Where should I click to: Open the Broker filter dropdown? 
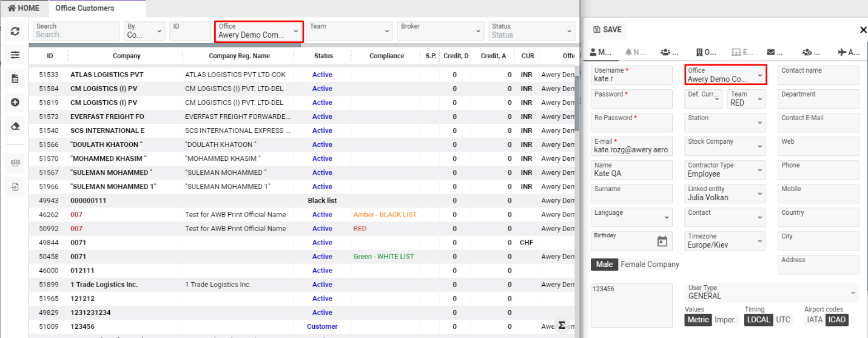441,31
